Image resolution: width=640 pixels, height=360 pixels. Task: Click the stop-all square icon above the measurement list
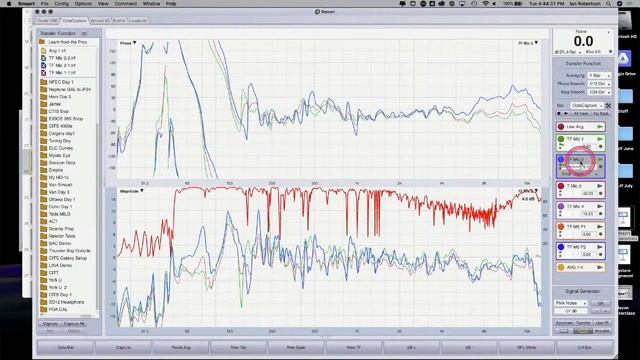559,113
